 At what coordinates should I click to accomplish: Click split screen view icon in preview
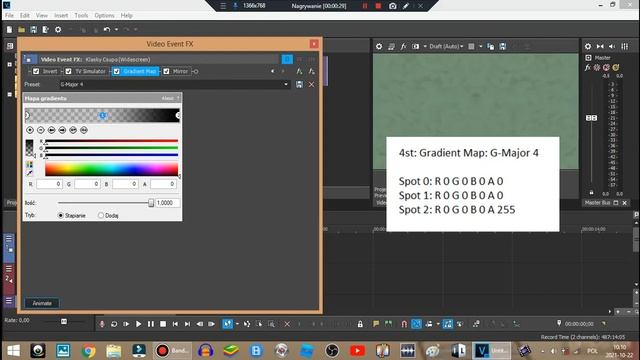pos(416,47)
